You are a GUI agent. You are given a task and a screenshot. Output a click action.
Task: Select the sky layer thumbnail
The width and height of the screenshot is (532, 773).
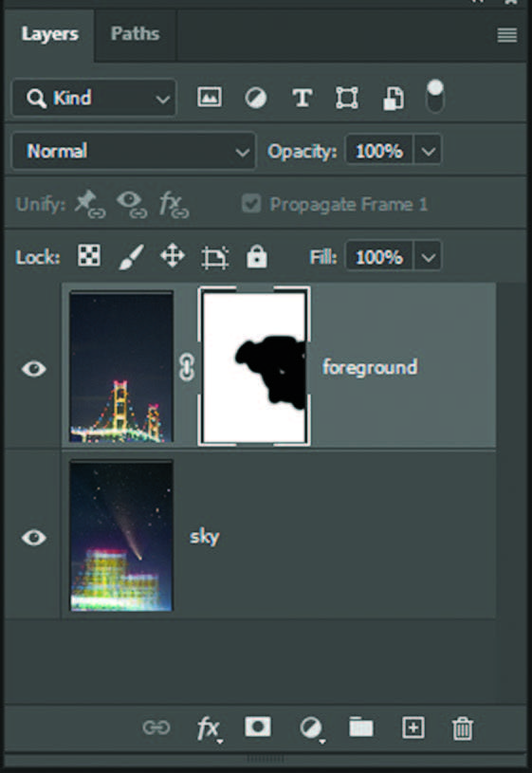click(121, 536)
